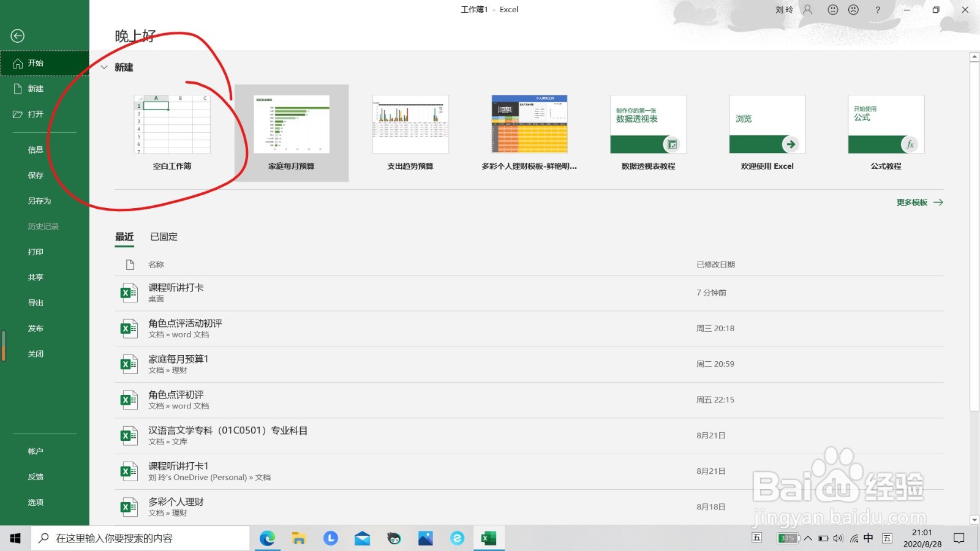
Task: Switch to the 已固定 tab
Action: 164,237
